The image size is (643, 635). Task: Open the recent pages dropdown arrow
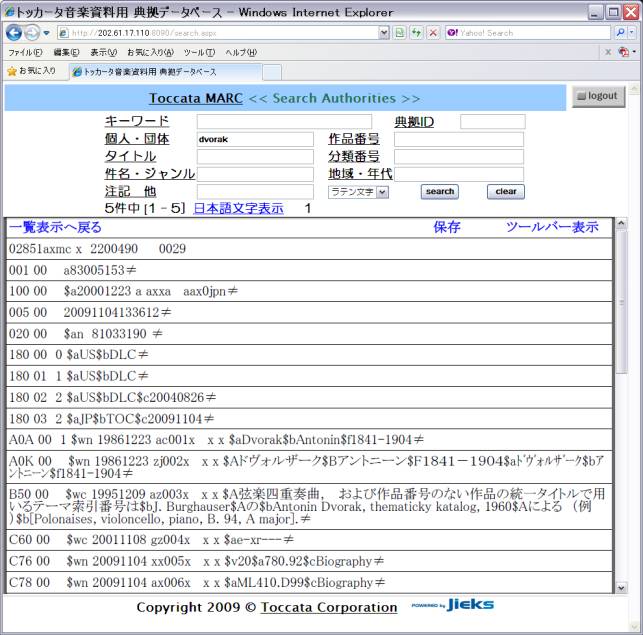click(x=46, y=33)
